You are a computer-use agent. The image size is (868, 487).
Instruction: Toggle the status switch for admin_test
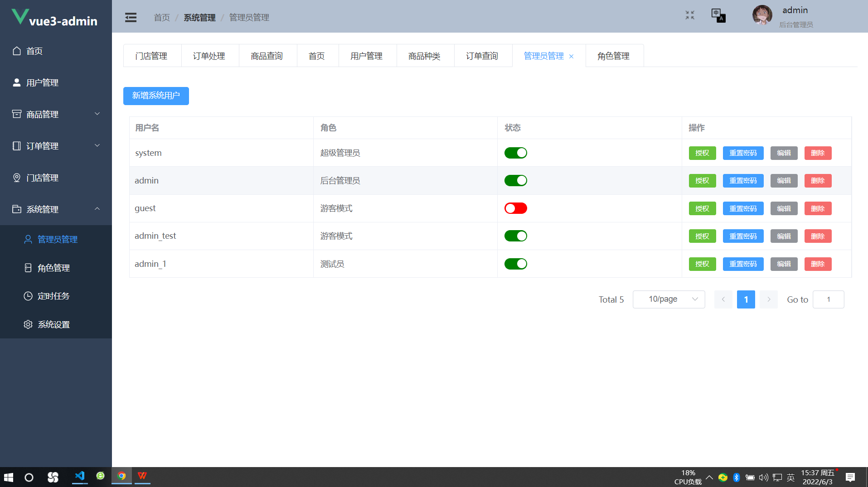(x=516, y=236)
